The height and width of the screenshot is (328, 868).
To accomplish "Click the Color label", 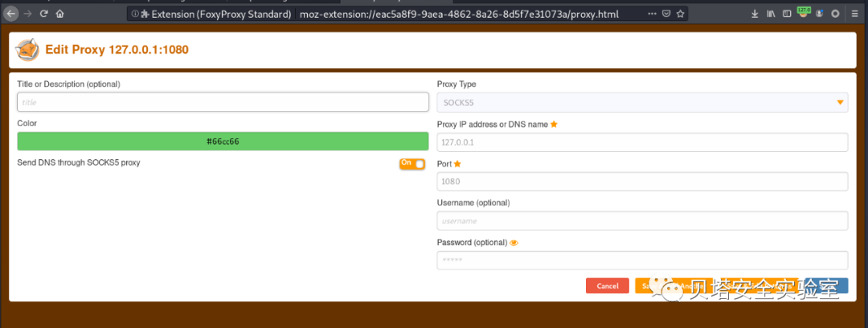I will click(27, 124).
